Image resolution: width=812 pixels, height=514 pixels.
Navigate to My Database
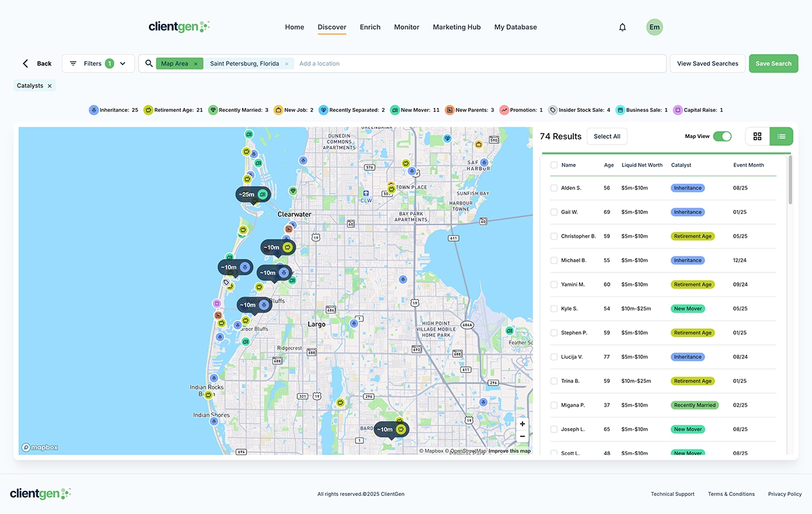pos(515,27)
